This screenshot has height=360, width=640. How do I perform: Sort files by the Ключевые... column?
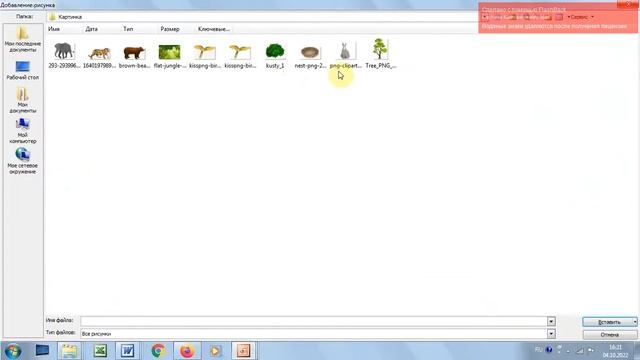tap(213, 29)
